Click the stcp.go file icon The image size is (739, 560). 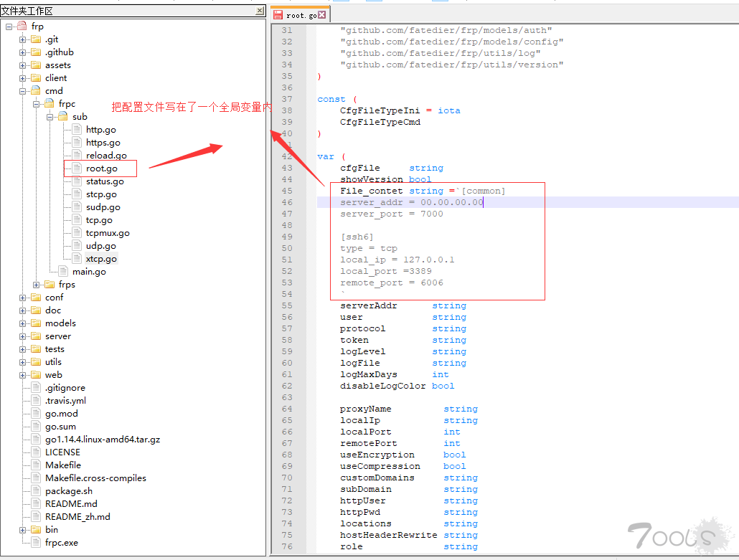(77, 194)
